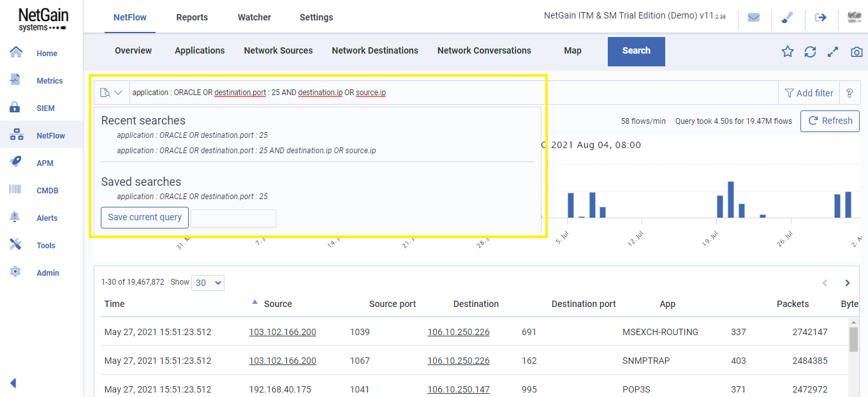Viewport: 868px width, 397px height.
Task: Add page to favorites with star icon
Action: (788, 52)
